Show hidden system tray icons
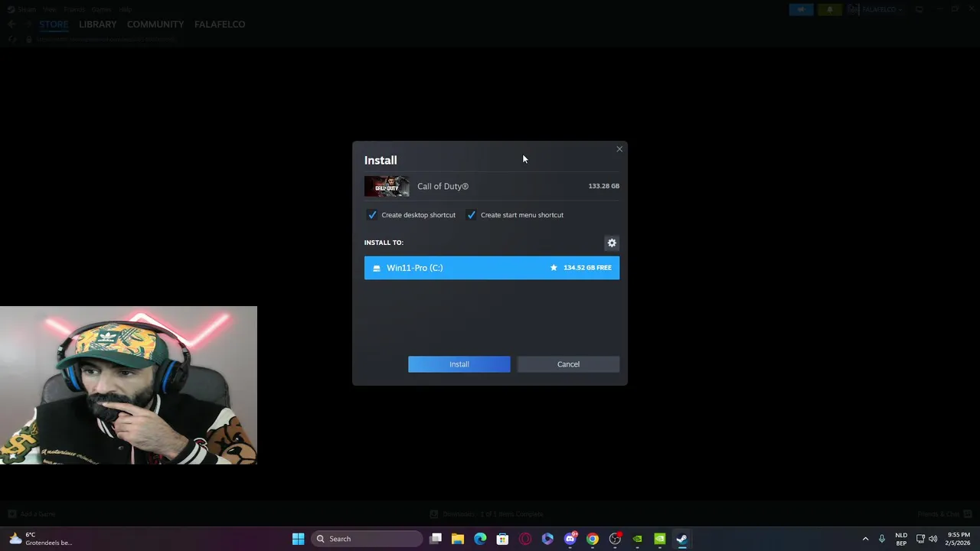The width and height of the screenshot is (980, 551). 866,539
